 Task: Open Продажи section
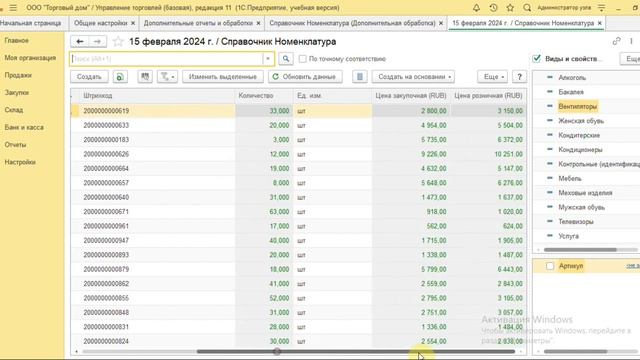pos(18,75)
